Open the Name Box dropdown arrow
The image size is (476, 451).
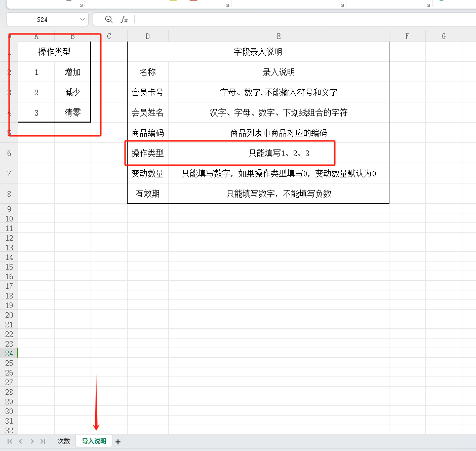pos(82,19)
